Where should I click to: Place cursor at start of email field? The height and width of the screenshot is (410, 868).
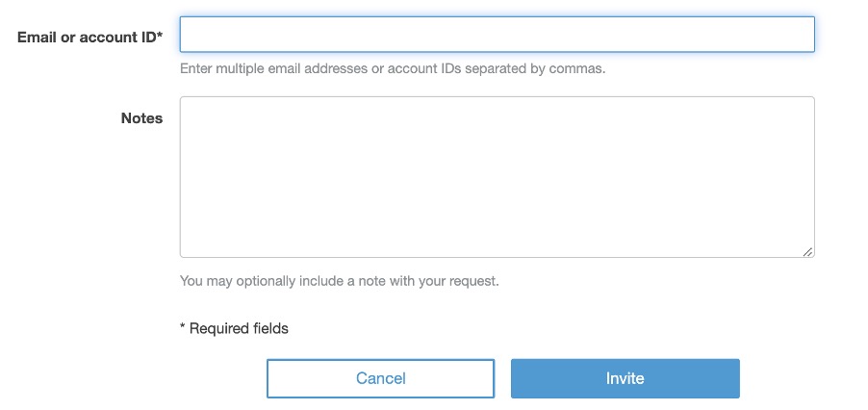189,35
